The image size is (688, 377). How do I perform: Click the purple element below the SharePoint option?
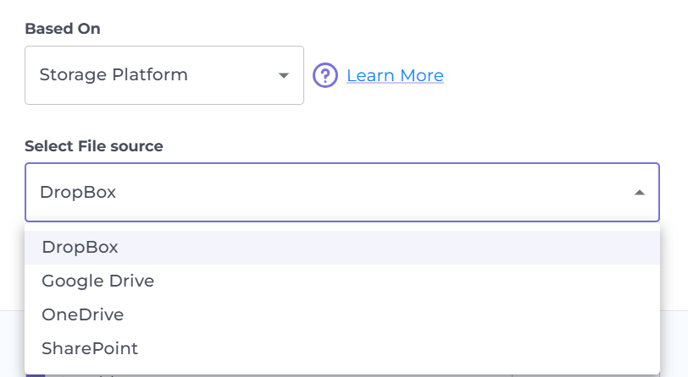pyautogui.click(x=35, y=376)
